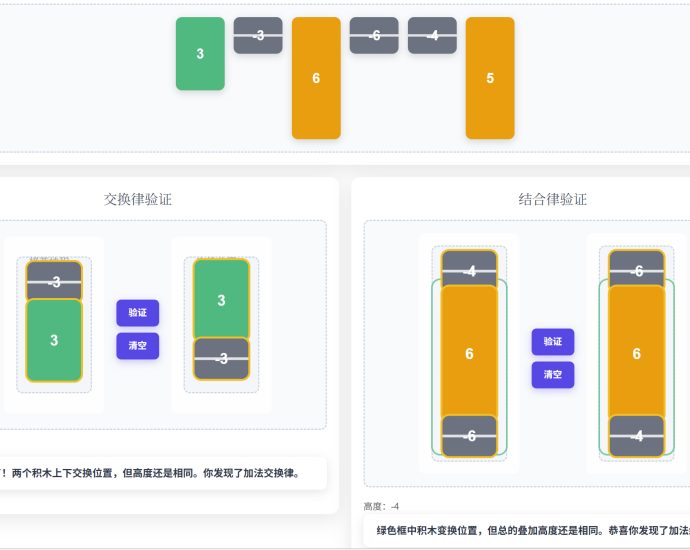Click gray -6 block at bottom of left associative stack
Viewport: 690px width, 550px height.
pyautogui.click(x=470, y=436)
